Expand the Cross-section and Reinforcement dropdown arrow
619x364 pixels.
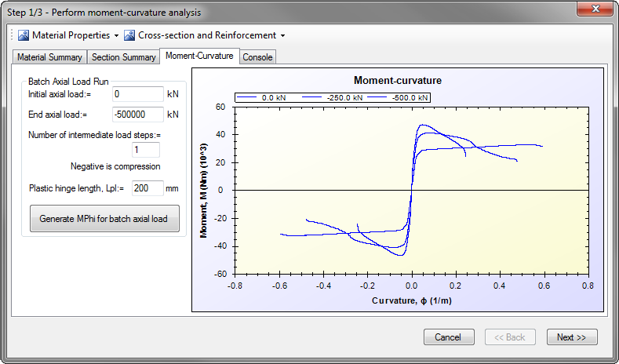282,35
